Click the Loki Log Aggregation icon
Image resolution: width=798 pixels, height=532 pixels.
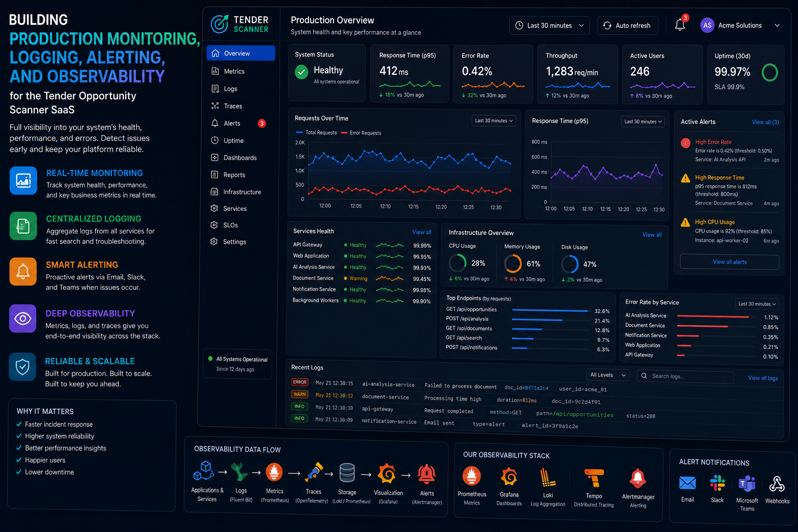point(548,477)
